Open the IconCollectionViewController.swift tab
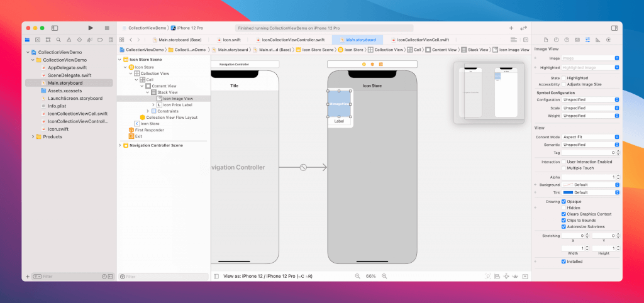Image resolution: width=644 pixels, height=303 pixels. click(x=290, y=40)
